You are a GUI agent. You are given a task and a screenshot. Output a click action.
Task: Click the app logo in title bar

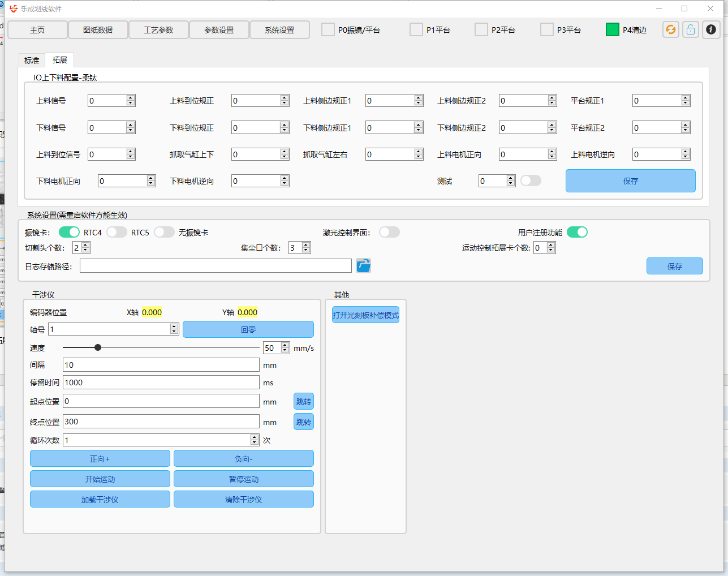pyautogui.click(x=14, y=8)
